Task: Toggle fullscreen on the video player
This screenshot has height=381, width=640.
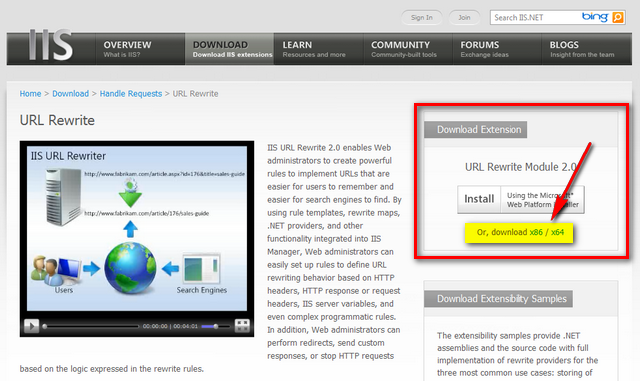Action: click(x=242, y=325)
